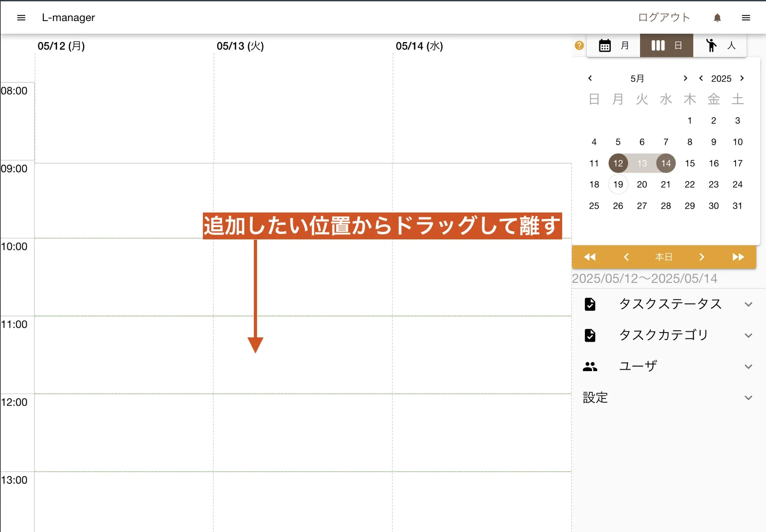
Task: Toggle the 日 day view
Action: tap(666, 45)
